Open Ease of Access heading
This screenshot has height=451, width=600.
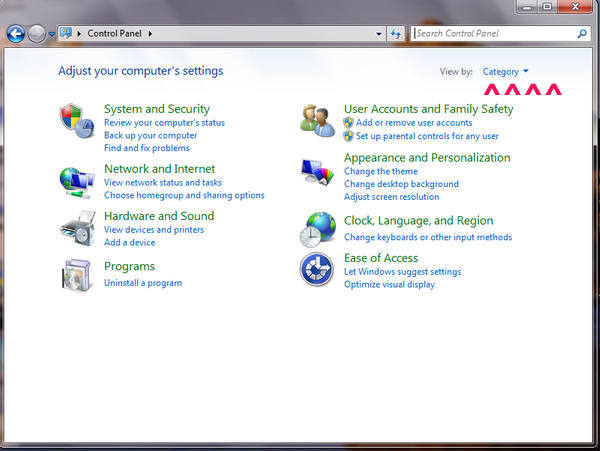[381, 258]
